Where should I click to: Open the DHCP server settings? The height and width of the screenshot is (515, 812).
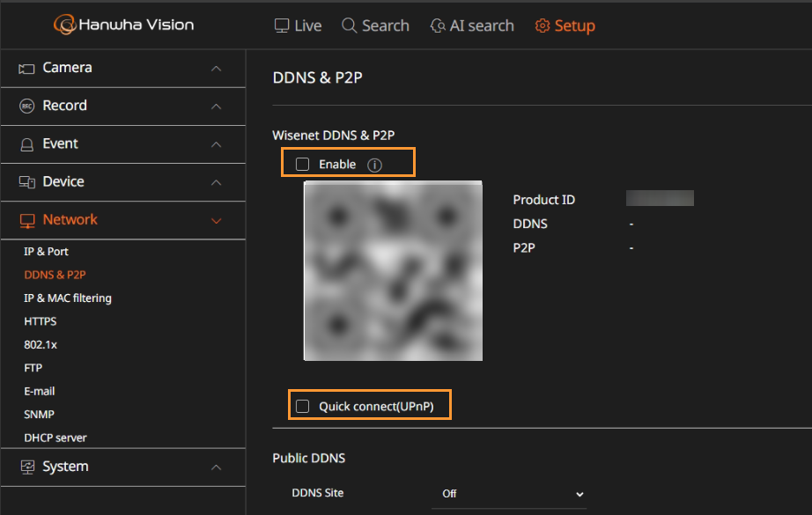(55, 438)
